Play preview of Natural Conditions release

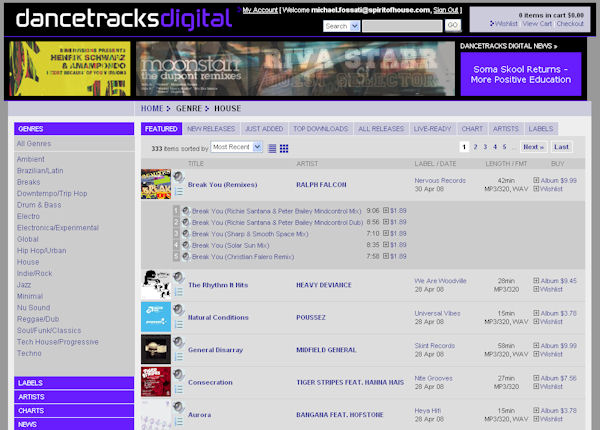tap(178, 309)
